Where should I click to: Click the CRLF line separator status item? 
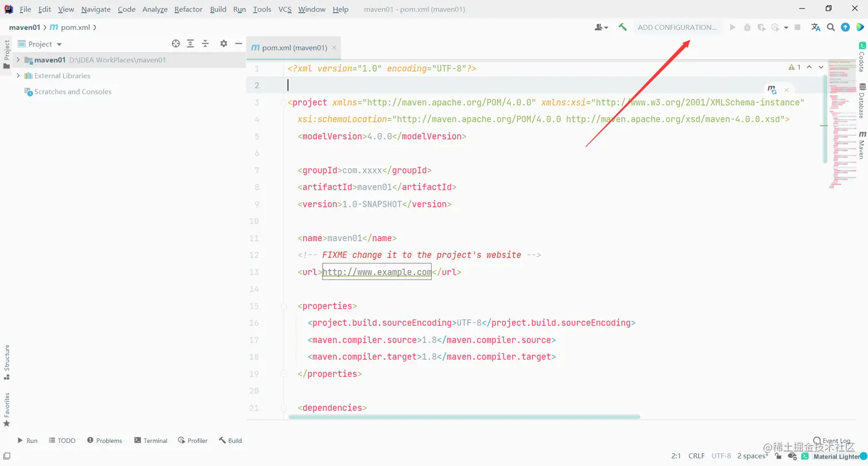coord(696,456)
